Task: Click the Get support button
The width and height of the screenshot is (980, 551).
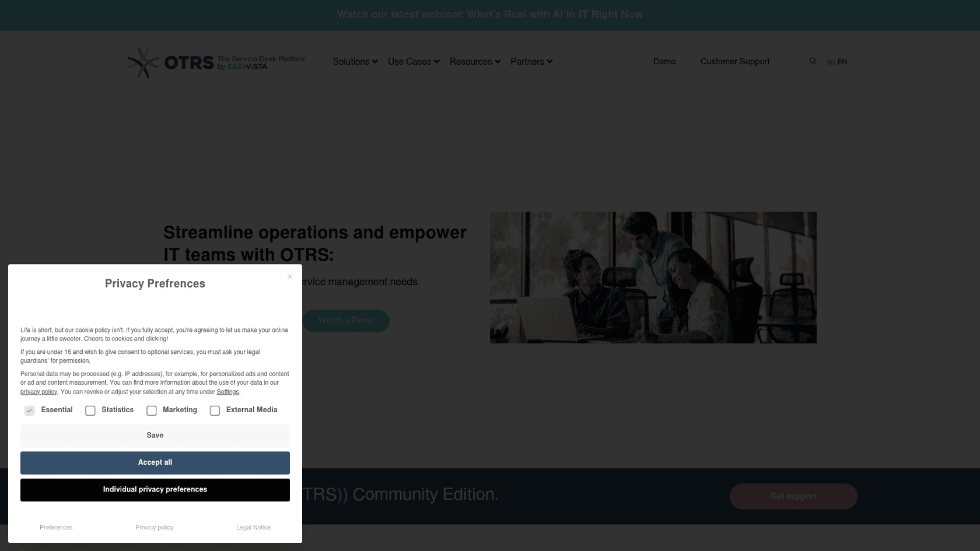Action: (x=793, y=496)
